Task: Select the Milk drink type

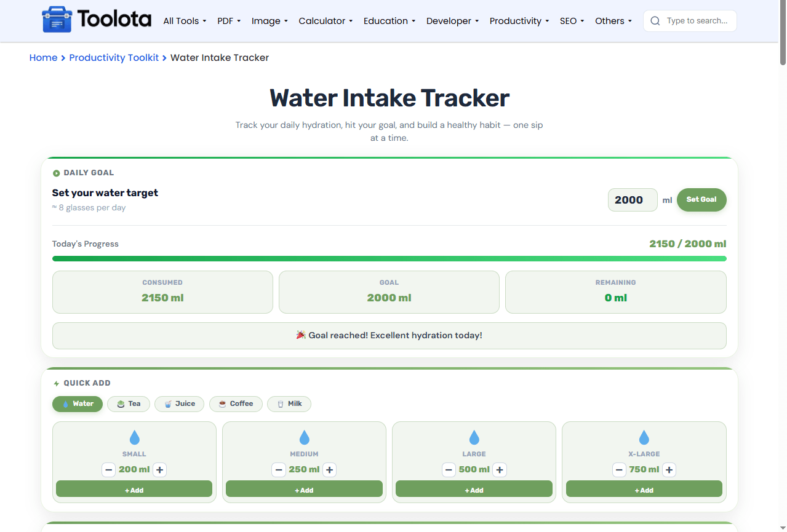Action: (289, 404)
